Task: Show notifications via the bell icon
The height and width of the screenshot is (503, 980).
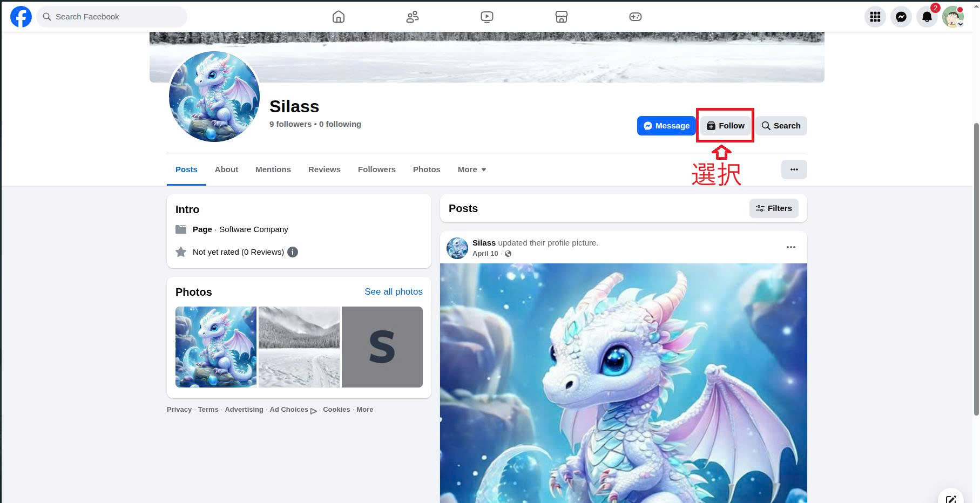Action: pos(927,17)
